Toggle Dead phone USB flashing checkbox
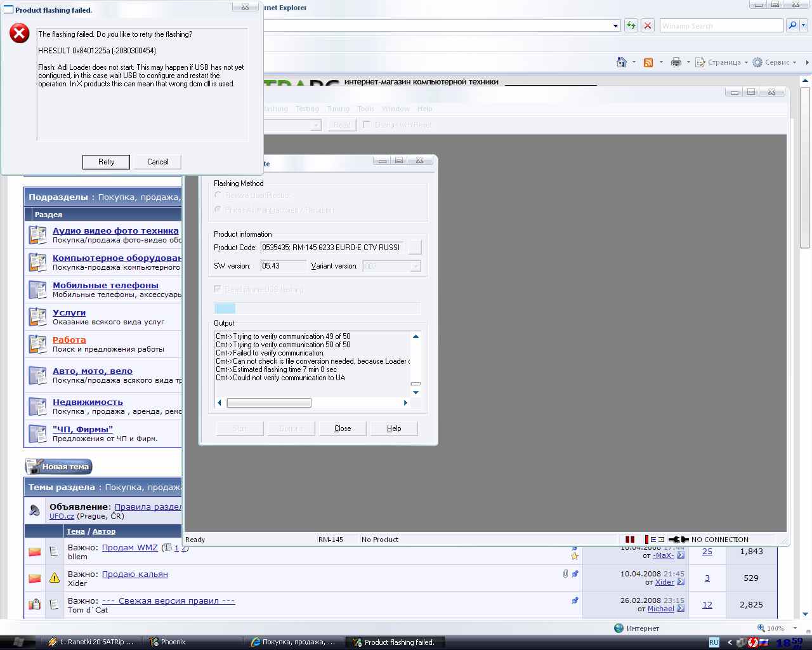 (x=218, y=289)
